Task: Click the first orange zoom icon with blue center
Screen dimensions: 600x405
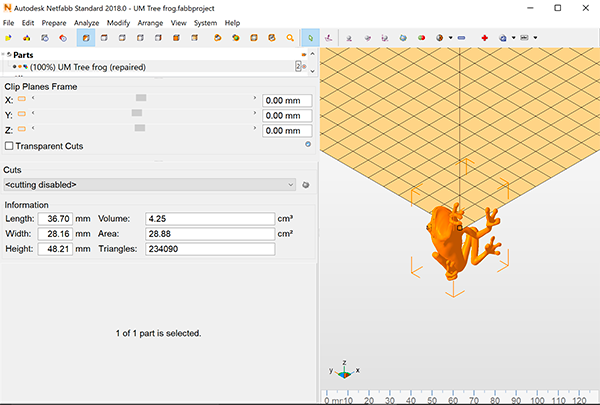Action: click(217, 38)
